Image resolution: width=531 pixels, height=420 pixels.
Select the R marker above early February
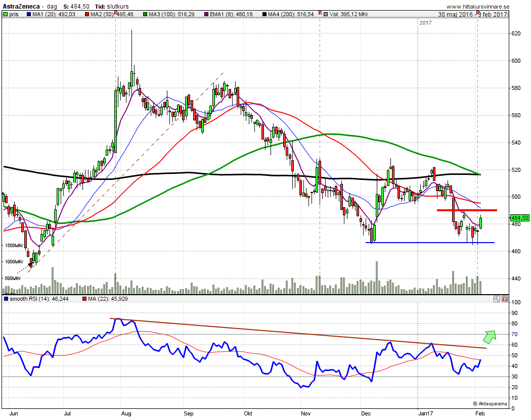point(477,13)
